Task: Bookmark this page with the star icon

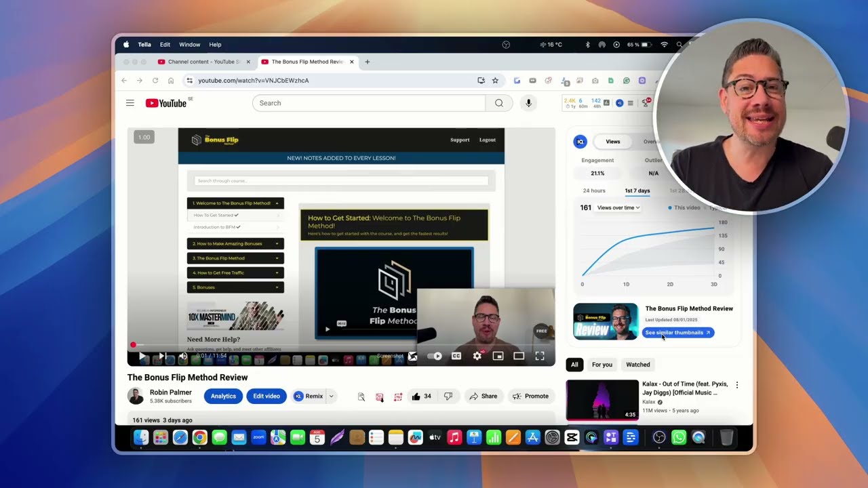Action: tap(495, 80)
